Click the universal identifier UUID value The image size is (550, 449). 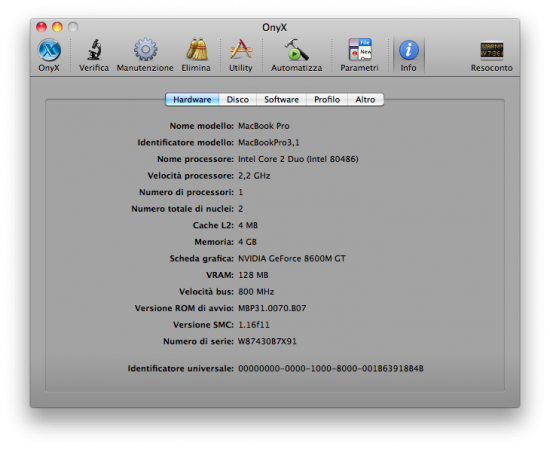331,369
